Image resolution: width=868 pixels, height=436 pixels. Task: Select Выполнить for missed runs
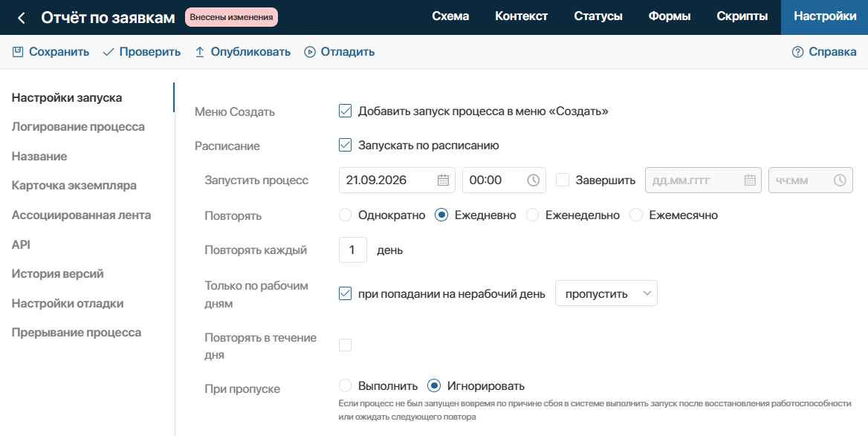345,385
